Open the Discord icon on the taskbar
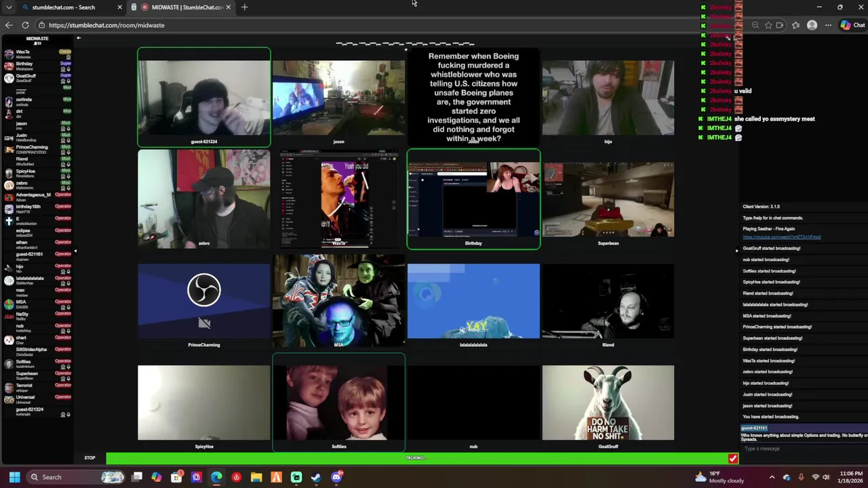Image resolution: width=868 pixels, height=488 pixels. tap(336, 477)
